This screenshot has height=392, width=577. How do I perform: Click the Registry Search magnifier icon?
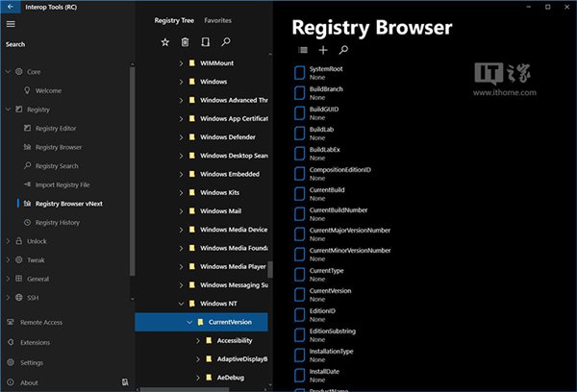[x=27, y=165]
